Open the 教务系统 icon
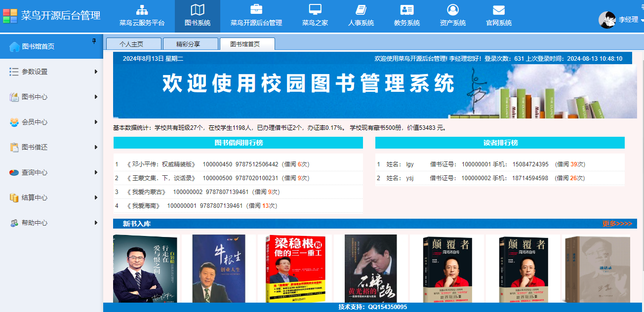The width and height of the screenshot is (644, 312). pyautogui.click(x=406, y=10)
